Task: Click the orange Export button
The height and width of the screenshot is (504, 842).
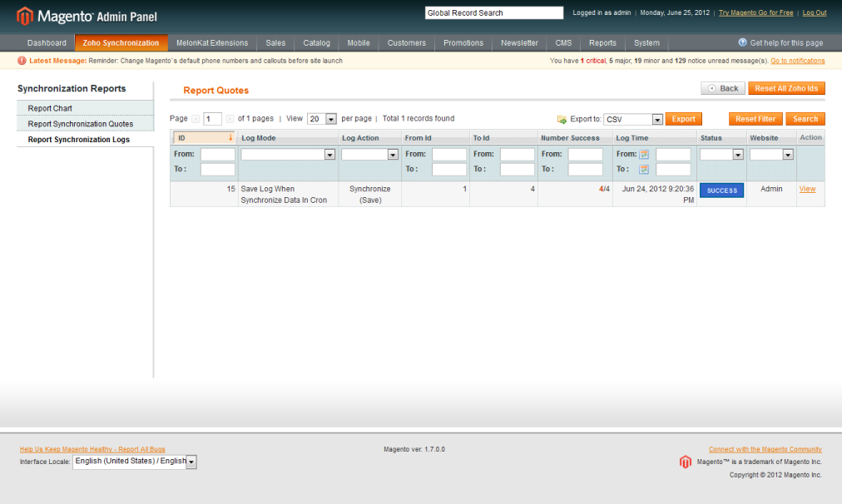Action: tap(684, 119)
